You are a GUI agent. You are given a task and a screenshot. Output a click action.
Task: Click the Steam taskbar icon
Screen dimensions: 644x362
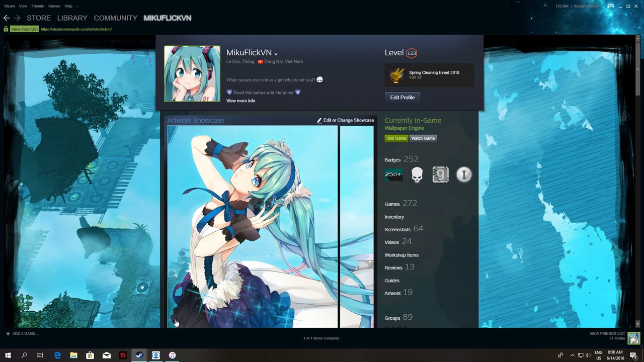139,355
